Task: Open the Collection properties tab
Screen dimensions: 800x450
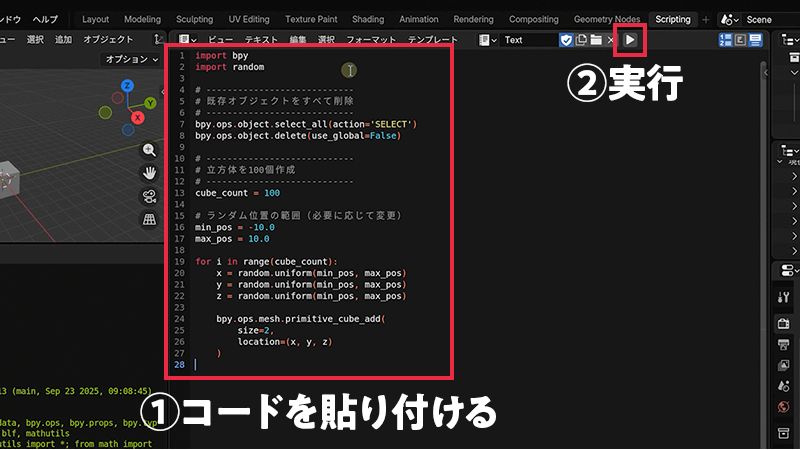Action: [784, 434]
